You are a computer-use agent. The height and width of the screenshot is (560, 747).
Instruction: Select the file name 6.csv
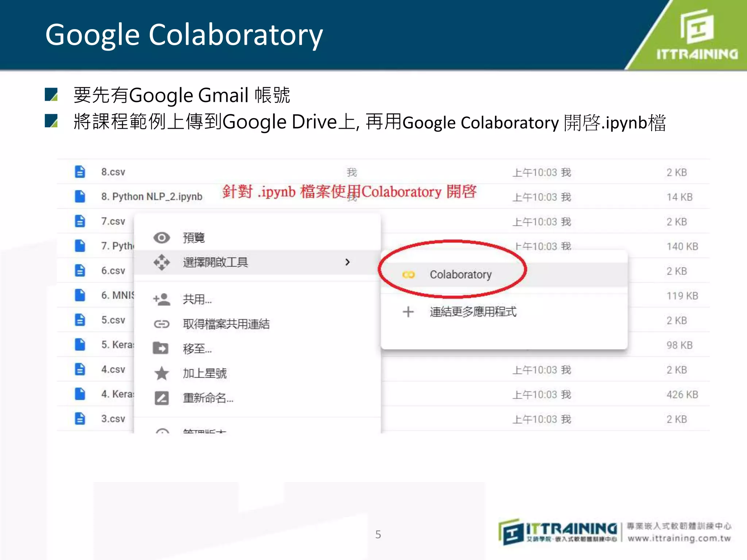pyautogui.click(x=113, y=271)
